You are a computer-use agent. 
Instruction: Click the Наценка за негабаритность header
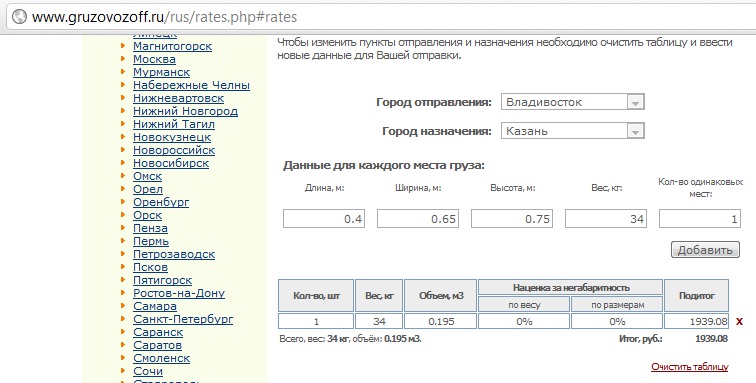[x=570, y=287]
